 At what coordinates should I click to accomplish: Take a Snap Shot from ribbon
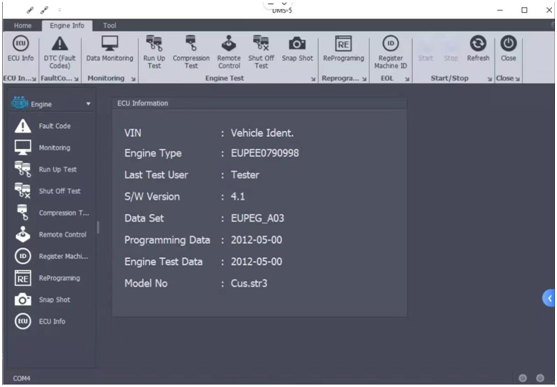(x=297, y=49)
